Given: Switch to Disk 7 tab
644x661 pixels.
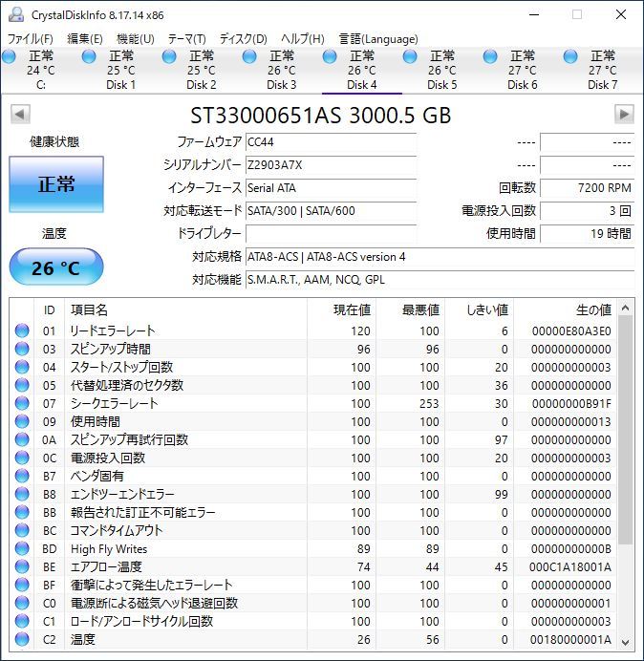Looking at the screenshot, I should pos(602,70).
